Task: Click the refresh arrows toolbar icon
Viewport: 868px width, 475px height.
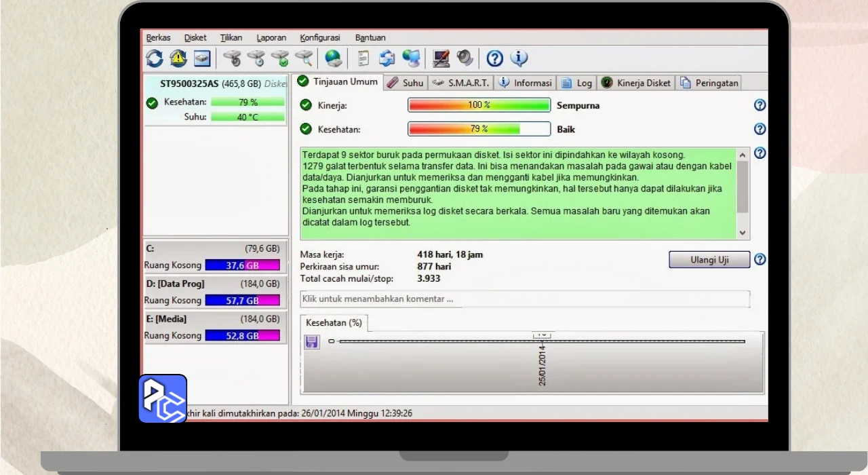Action: (x=155, y=58)
